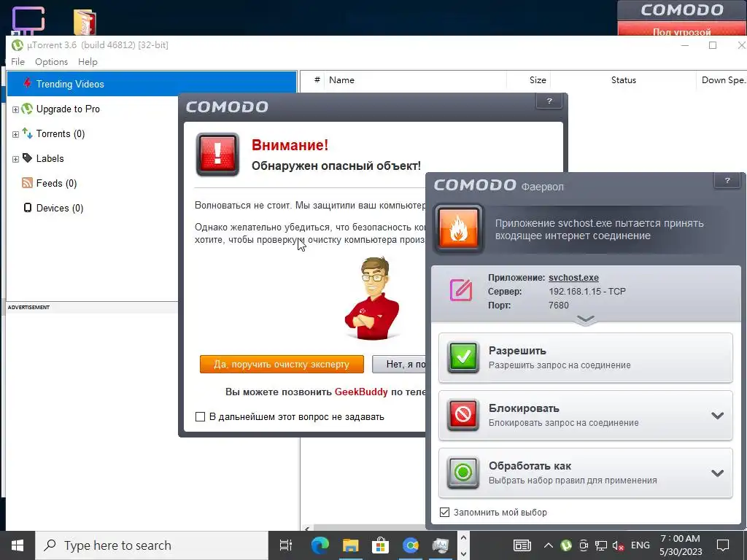Open the Windows Start menu

coord(18,545)
